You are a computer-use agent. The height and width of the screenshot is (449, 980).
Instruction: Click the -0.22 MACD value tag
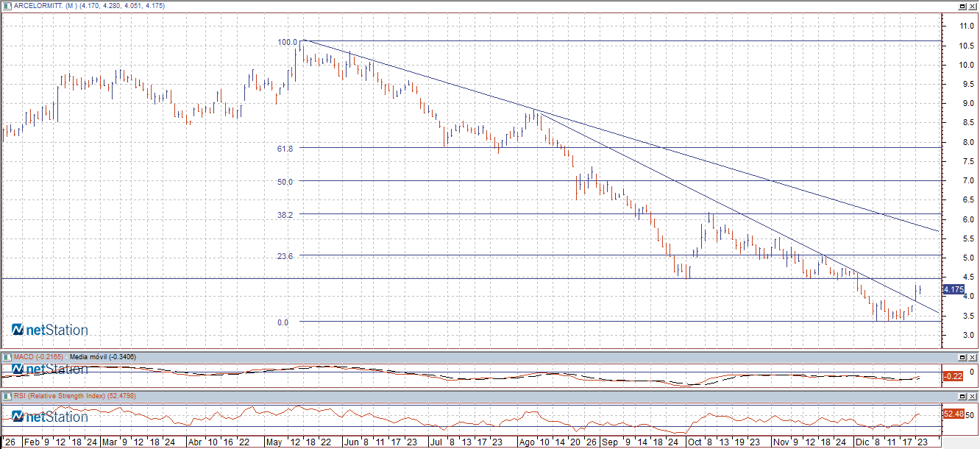click(x=953, y=376)
